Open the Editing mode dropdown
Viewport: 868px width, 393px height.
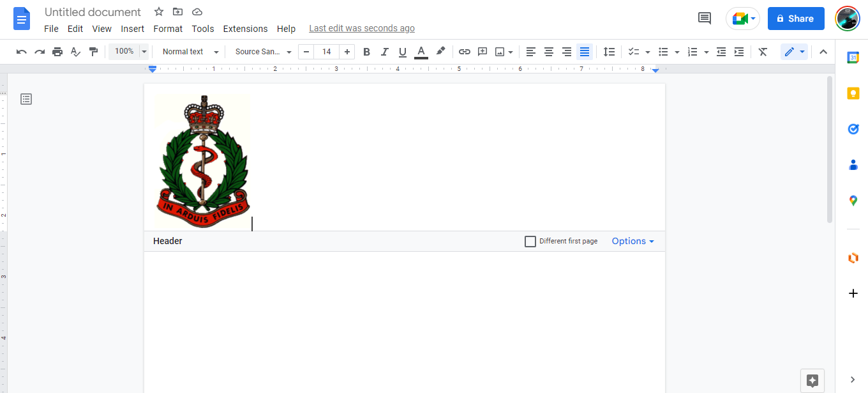795,52
